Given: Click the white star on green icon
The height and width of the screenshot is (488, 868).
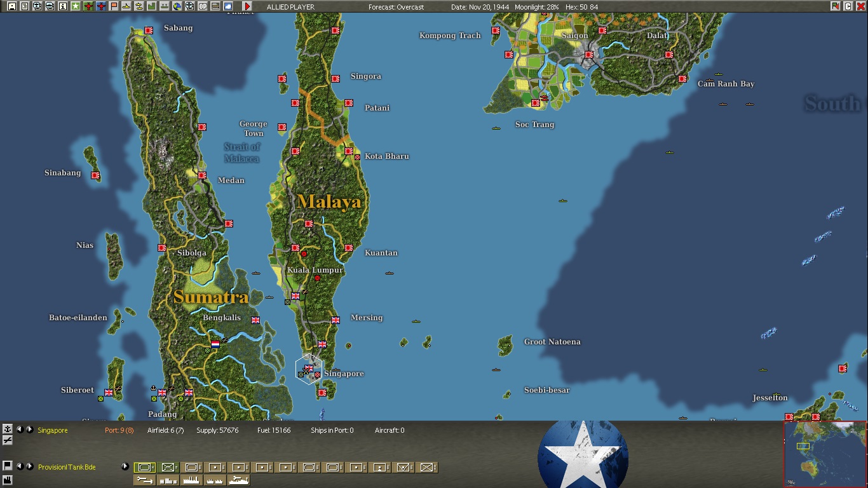Looking at the screenshot, I should [x=75, y=6].
